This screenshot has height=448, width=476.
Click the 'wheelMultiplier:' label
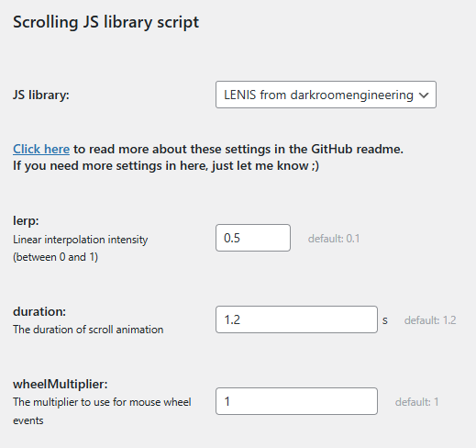coord(61,384)
